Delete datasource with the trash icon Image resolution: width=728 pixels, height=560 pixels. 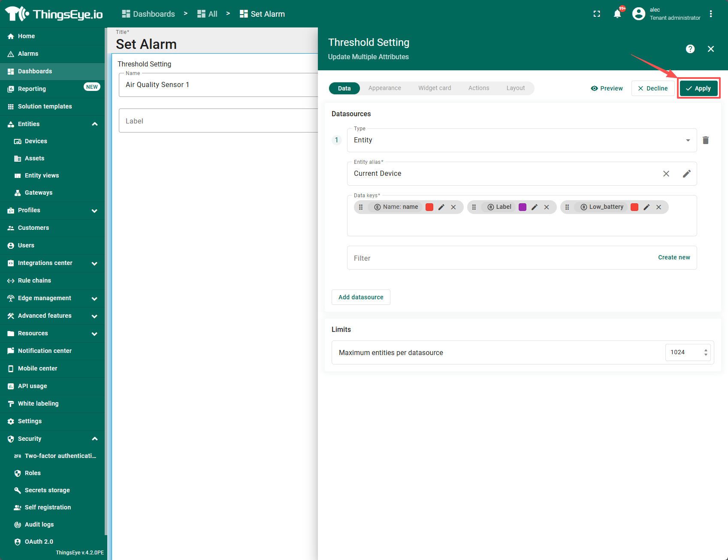pyautogui.click(x=706, y=140)
